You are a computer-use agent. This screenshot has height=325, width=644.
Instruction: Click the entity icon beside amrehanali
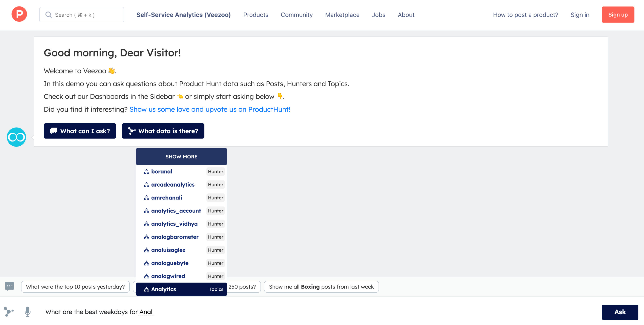147,198
